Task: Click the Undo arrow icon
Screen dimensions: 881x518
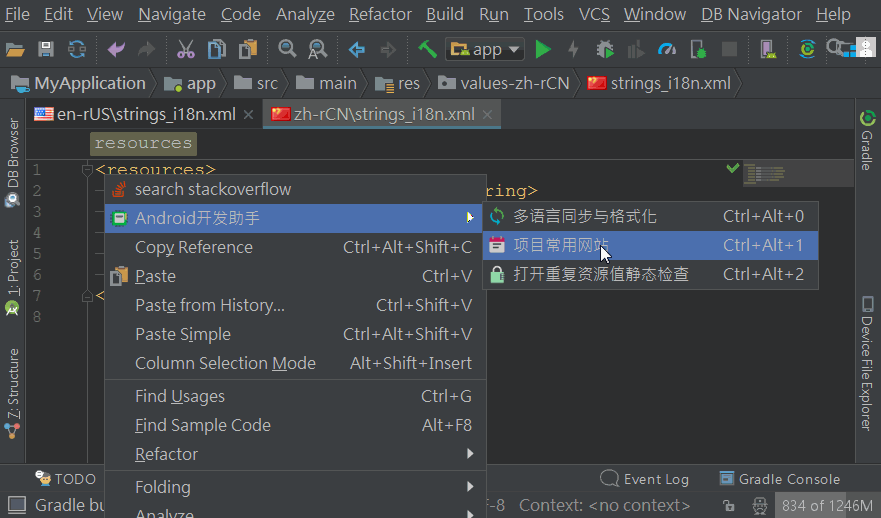Action: click(116, 50)
